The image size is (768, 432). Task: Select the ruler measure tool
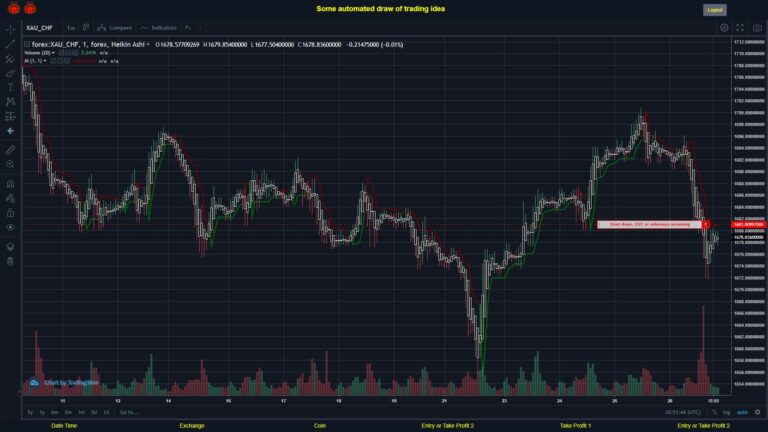[x=10, y=150]
